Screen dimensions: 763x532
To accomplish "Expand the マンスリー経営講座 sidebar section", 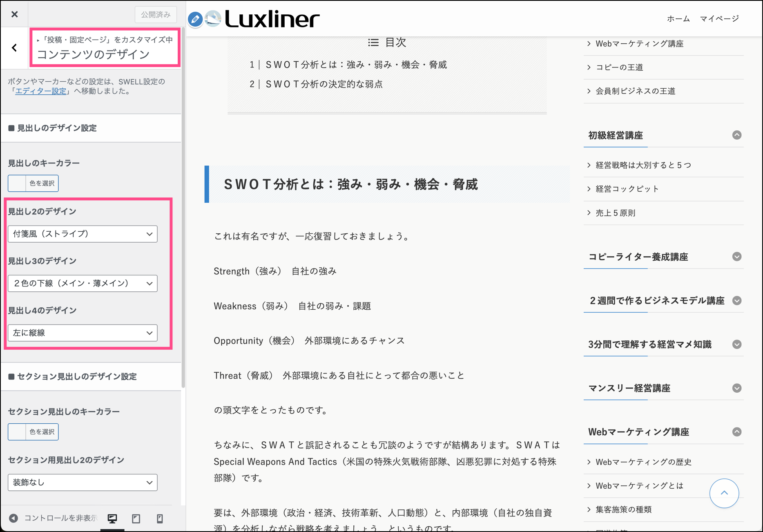I will coord(736,388).
